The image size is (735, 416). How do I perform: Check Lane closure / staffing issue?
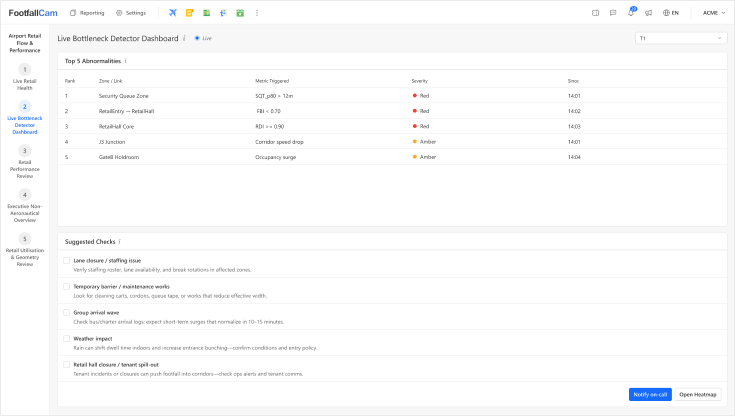tap(67, 261)
